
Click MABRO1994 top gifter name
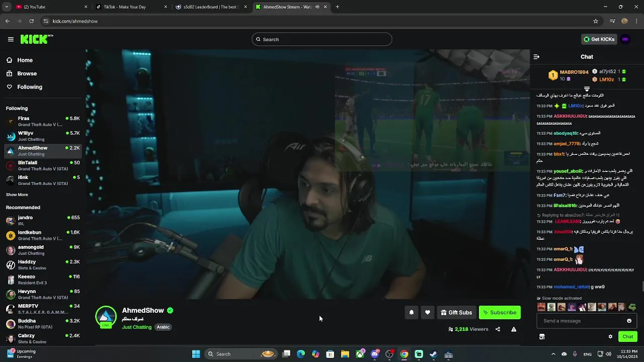click(574, 72)
